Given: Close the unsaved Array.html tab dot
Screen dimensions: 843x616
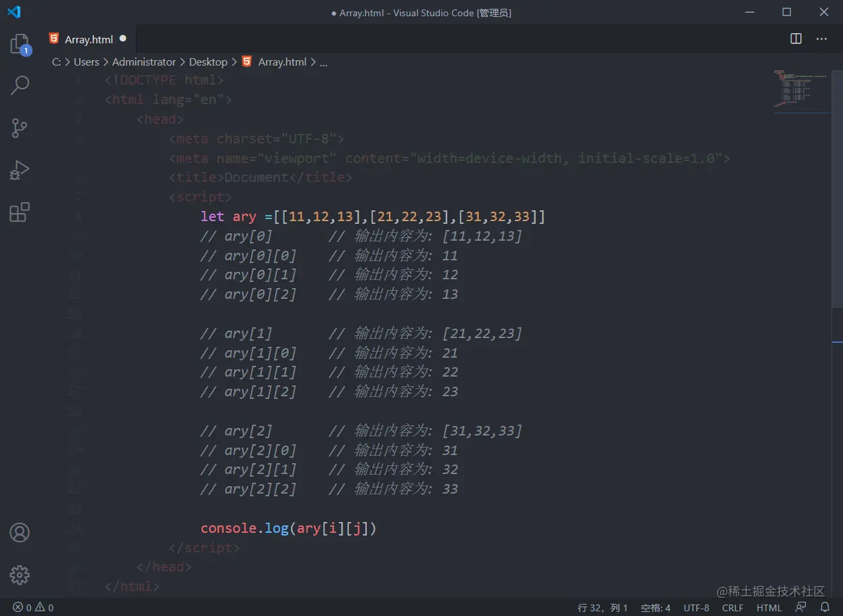Looking at the screenshot, I should tap(122, 39).
